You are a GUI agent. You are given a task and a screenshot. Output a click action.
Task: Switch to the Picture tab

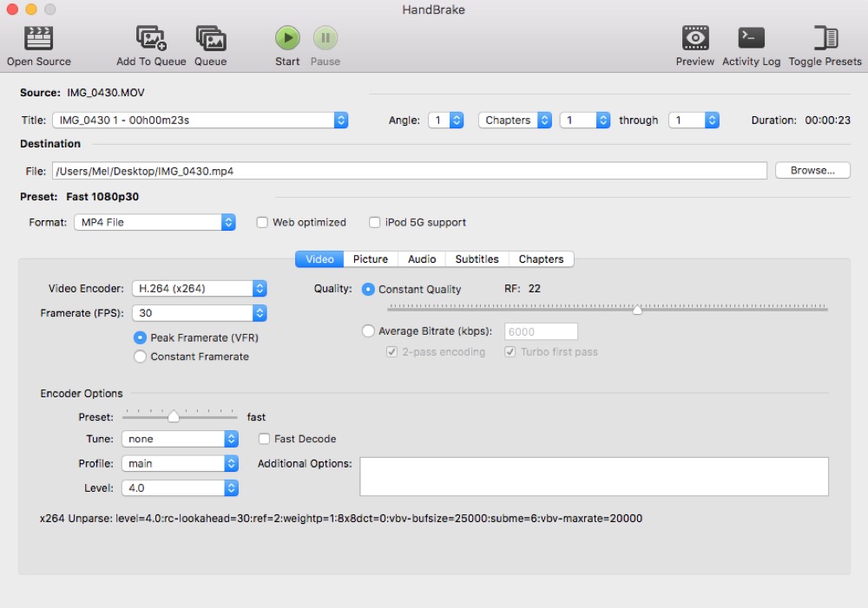371,259
